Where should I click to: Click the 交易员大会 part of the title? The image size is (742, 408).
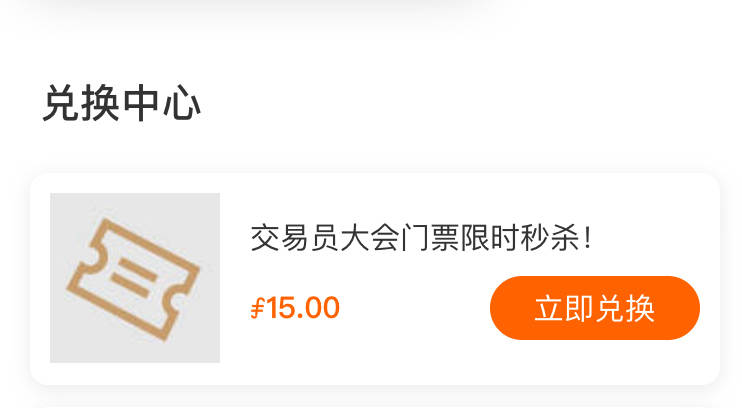325,238
